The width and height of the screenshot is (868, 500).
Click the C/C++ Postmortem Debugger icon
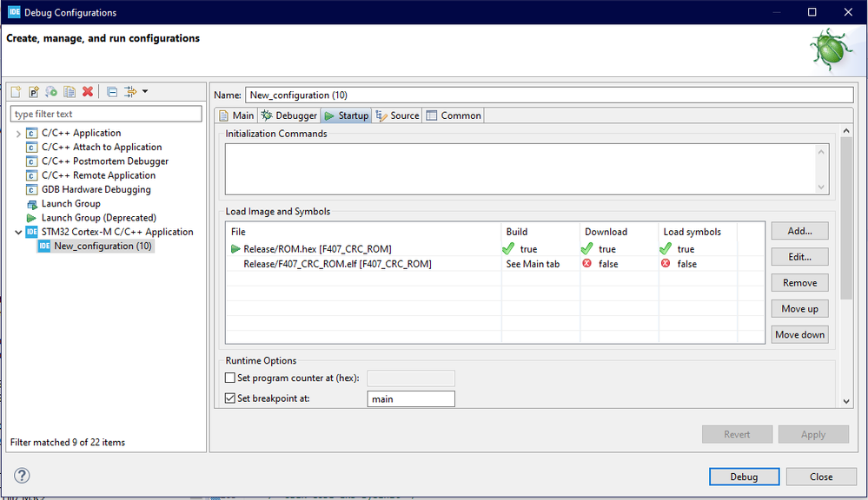[31, 161]
